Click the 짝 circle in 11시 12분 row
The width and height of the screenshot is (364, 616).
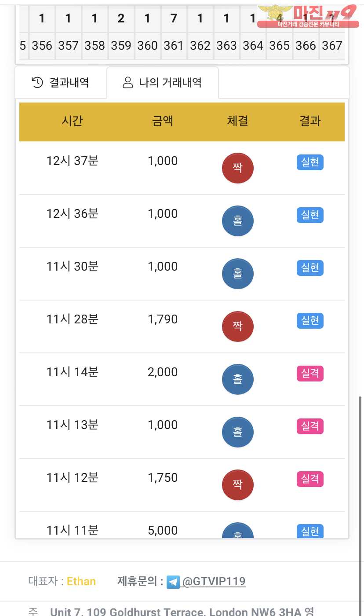coord(237,485)
